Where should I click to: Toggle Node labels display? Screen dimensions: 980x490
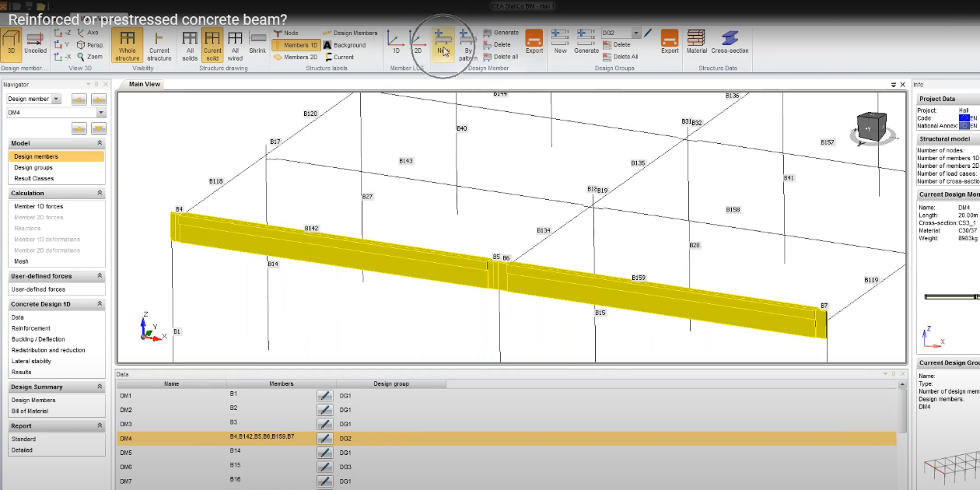pyautogui.click(x=285, y=33)
